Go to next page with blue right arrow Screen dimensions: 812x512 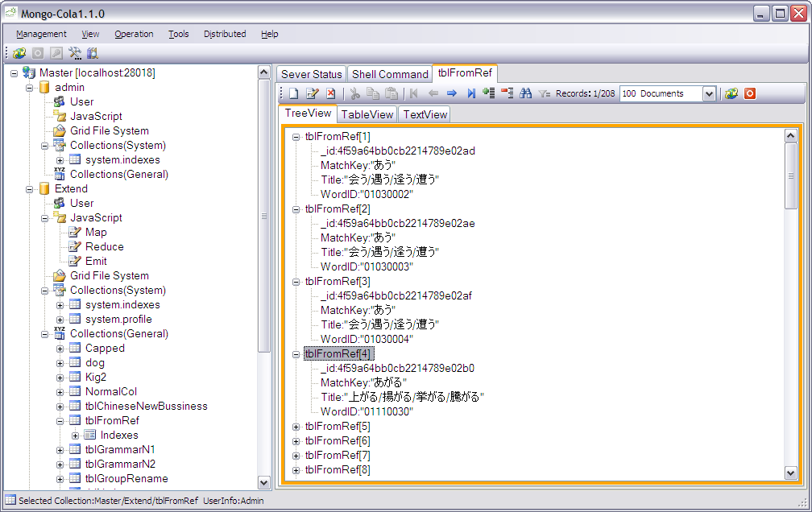(452, 93)
